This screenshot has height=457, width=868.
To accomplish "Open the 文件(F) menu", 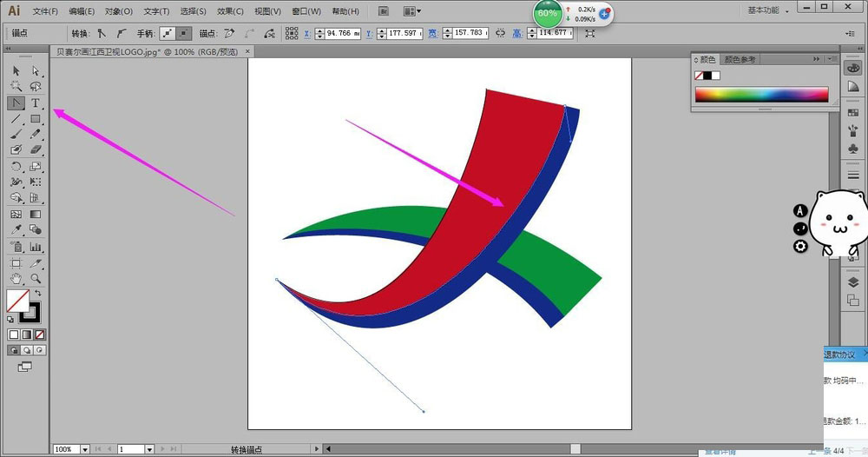I will 45,11.
